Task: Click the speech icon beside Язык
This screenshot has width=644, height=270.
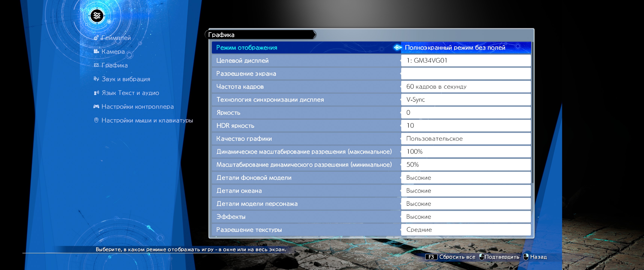Action: 96,93
